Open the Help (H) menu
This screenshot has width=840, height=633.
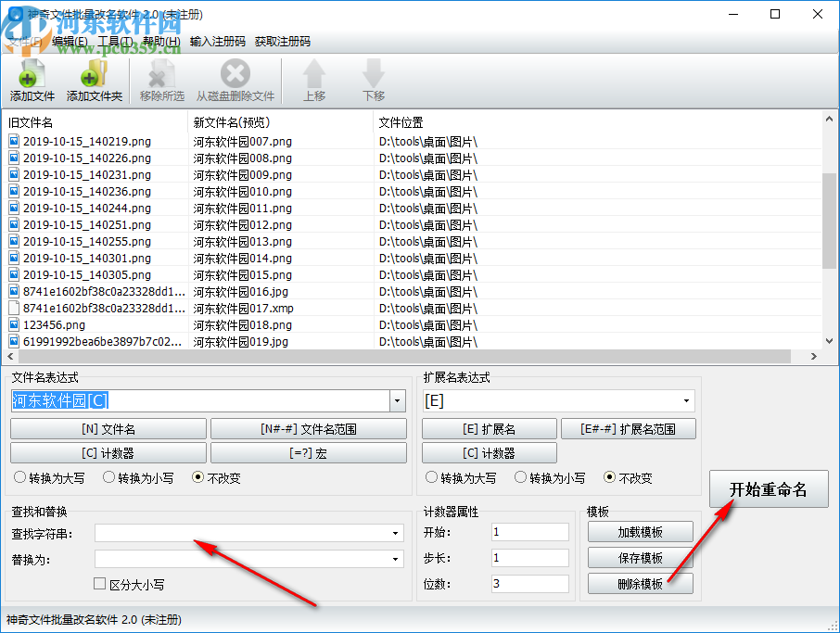(x=161, y=41)
